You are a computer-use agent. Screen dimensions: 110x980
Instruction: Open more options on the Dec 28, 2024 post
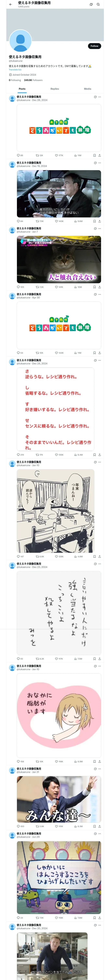[100, 97]
